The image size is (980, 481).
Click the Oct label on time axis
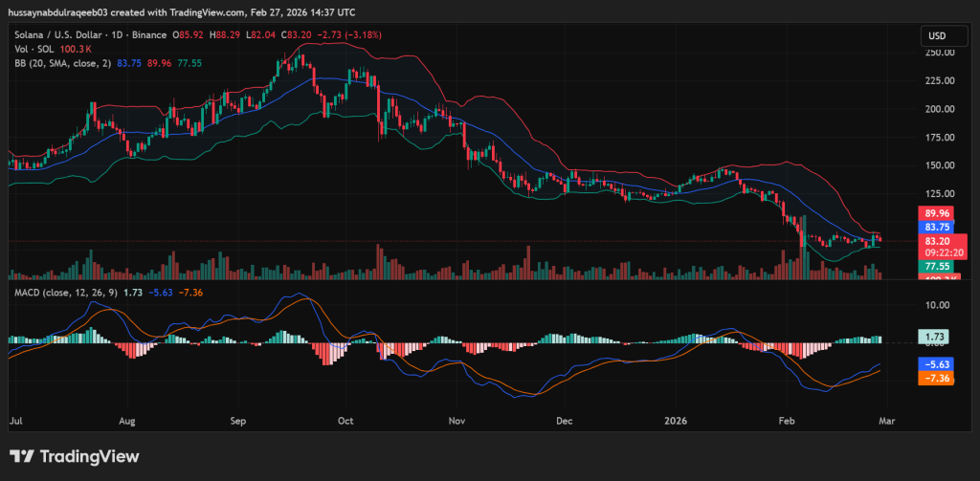click(x=346, y=420)
